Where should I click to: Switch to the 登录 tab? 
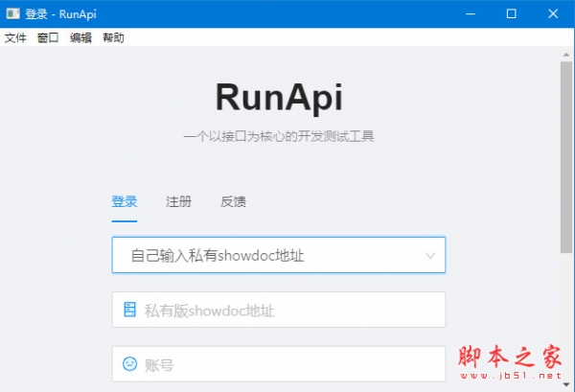125,201
